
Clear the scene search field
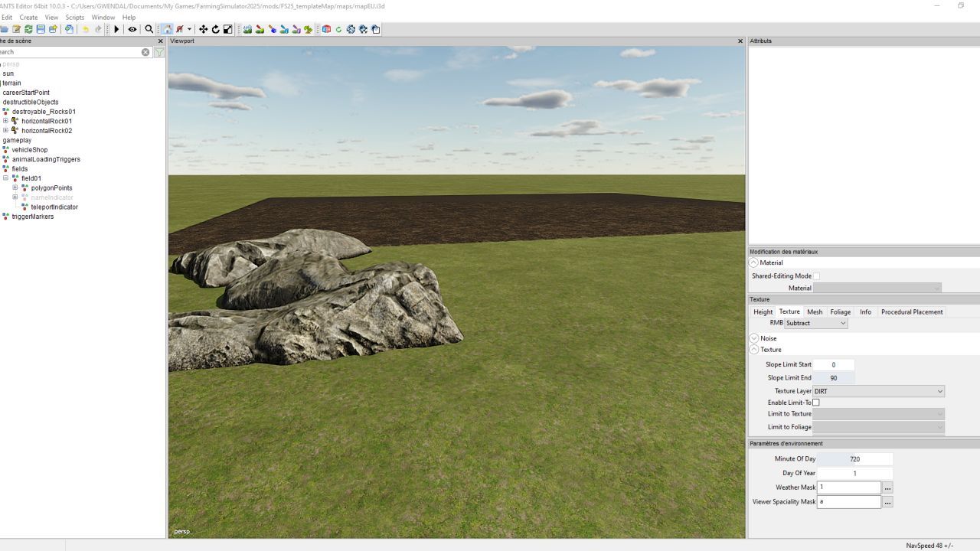pos(145,52)
